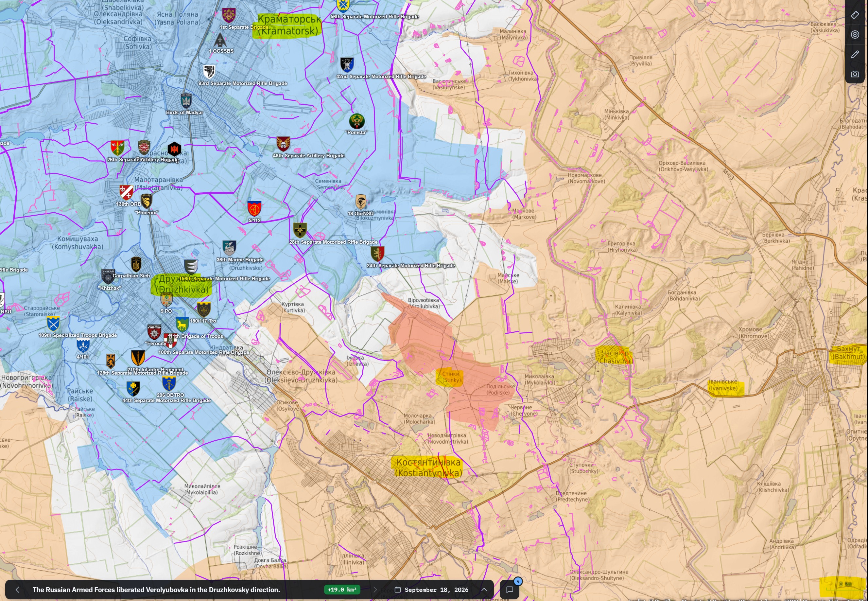Click the 46th Separate Artillery Brigade emblem
The height and width of the screenshot is (601, 868).
tap(283, 144)
